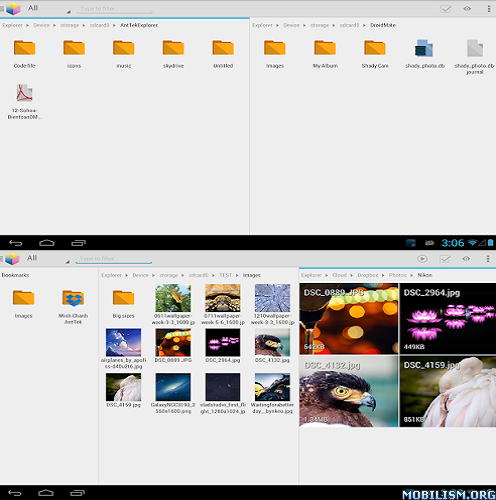The height and width of the screenshot is (500, 496).
Task: Tap the app logo in the lower screenshot's toolbar
Action: [x=13, y=259]
